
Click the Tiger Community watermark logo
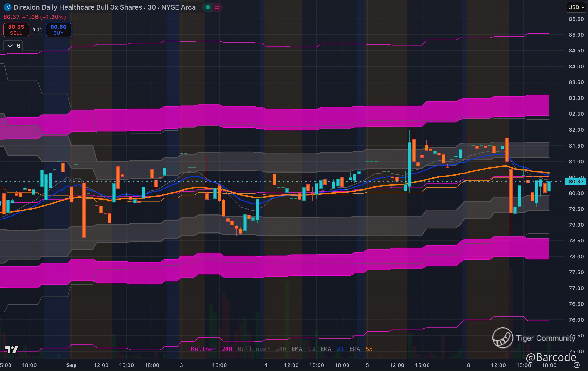tap(503, 338)
